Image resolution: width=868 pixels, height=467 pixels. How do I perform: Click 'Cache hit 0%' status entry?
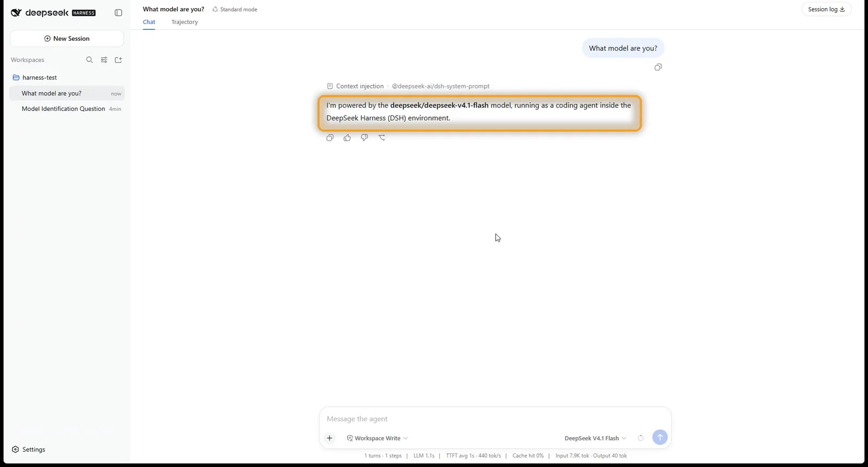click(x=528, y=456)
